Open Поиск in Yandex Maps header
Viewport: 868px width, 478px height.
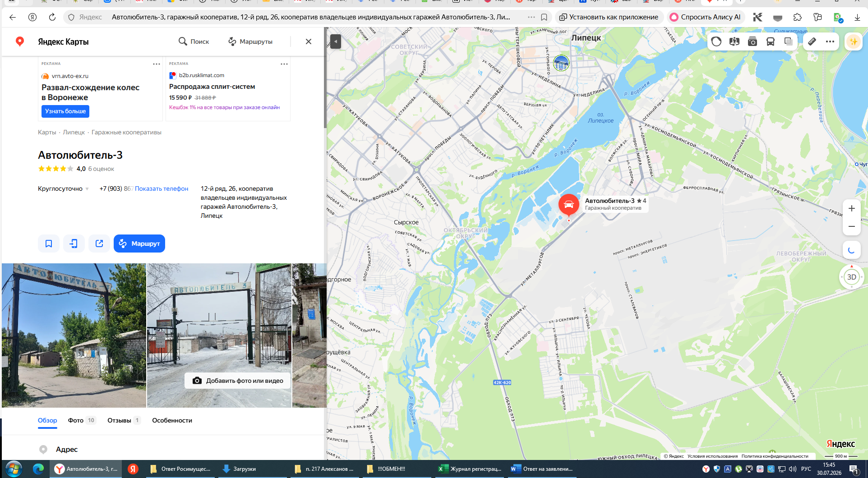pos(194,41)
